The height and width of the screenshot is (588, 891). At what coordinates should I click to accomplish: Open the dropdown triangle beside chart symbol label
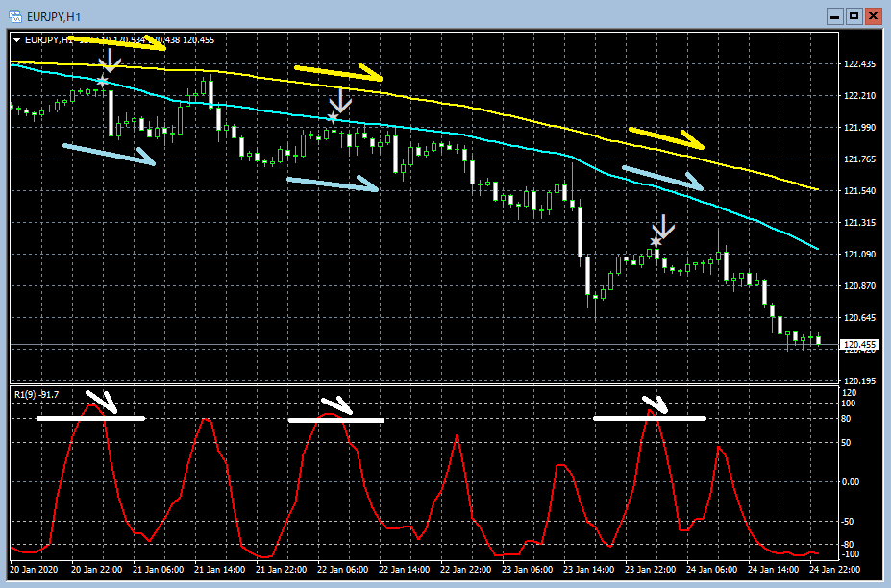[x=17, y=40]
